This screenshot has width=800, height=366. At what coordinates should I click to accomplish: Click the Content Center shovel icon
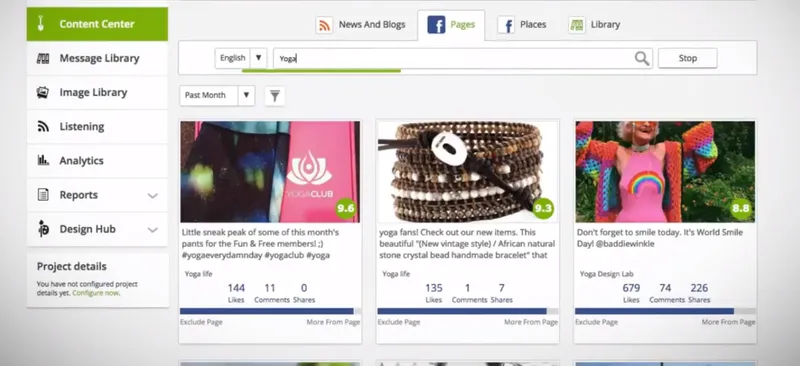41,24
